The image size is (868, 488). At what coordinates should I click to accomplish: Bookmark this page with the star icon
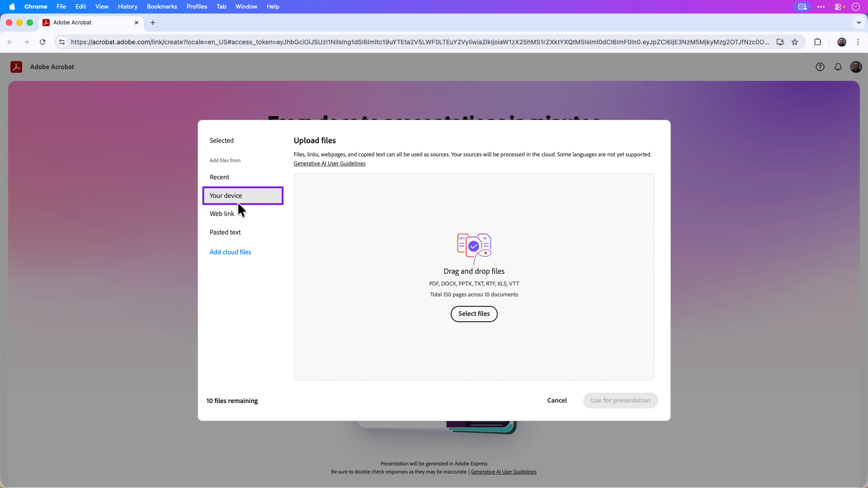pyautogui.click(x=795, y=42)
